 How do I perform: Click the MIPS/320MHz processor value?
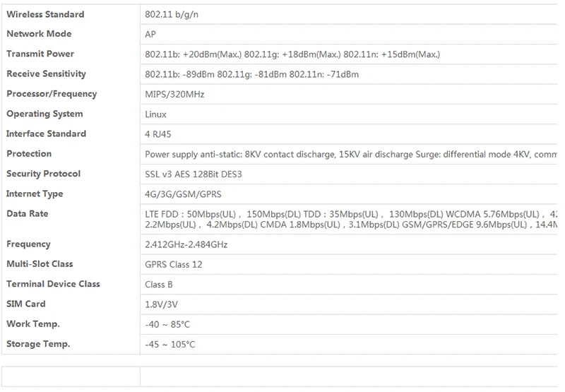pyautogui.click(x=174, y=95)
